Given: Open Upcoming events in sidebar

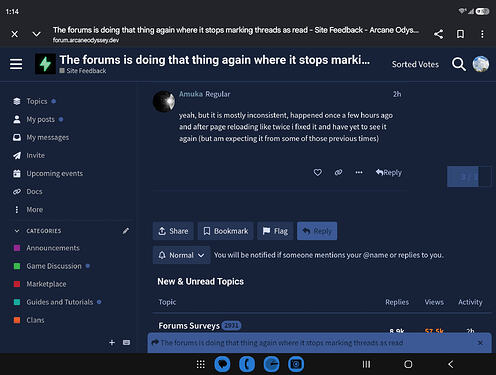Looking at the screenshot, I should pyautogui.click(x=55, y=173).
